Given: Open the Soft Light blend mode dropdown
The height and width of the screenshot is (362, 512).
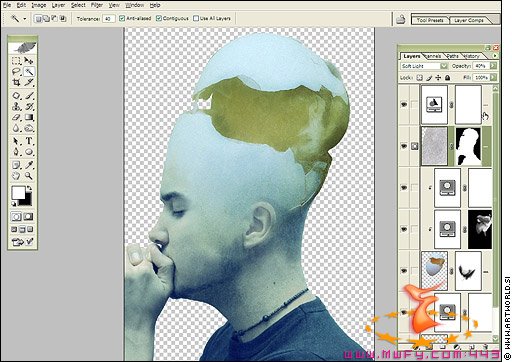Looking at the screenshot, I should (x=424, y=66).
